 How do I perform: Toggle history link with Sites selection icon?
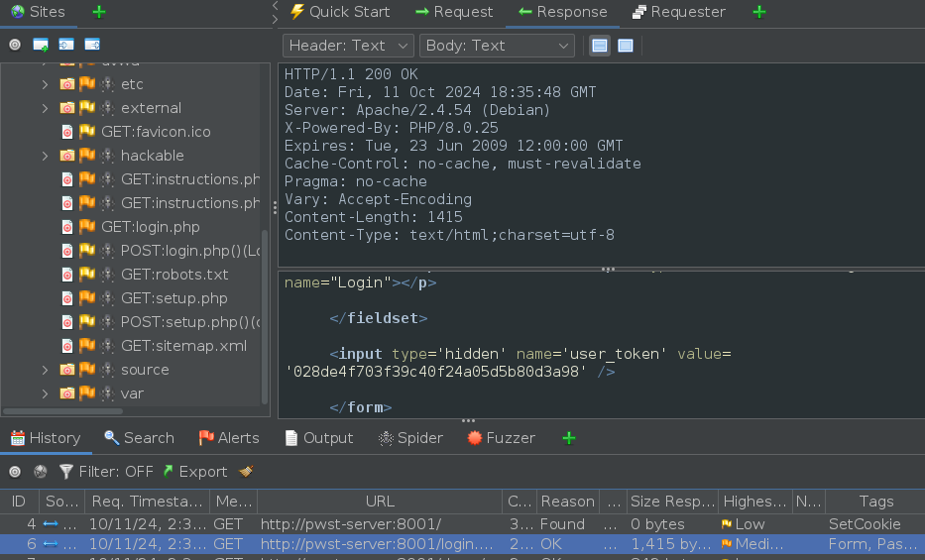[x=41, y=472]
